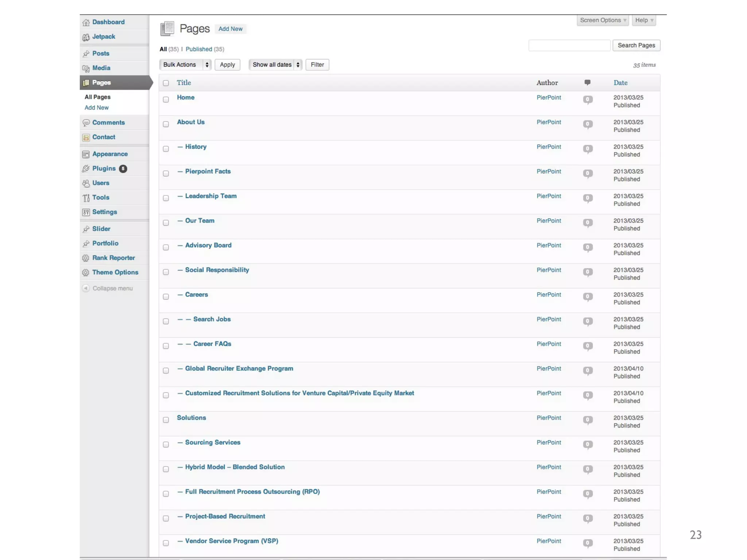Click the Jetpack icon in the sidebar
Screen dimensions: 747x560
[86, 37]
